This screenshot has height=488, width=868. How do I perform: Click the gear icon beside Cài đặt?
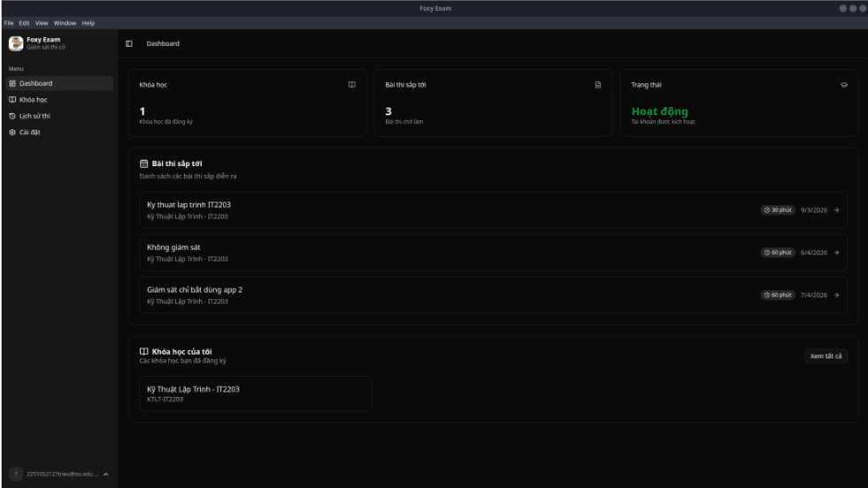(x=12, y=133)
